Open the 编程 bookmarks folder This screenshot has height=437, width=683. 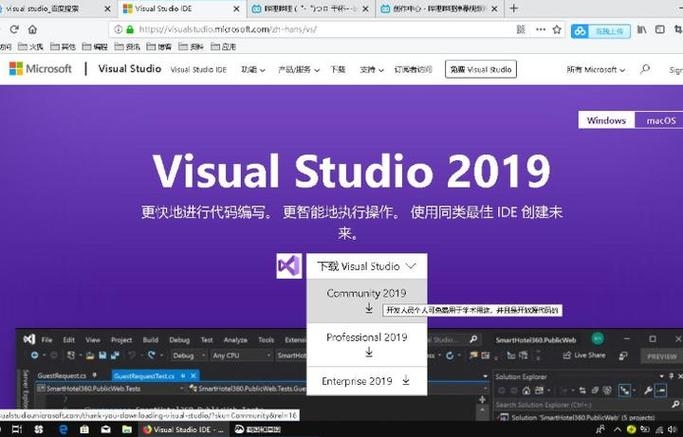[x=95, y=47]
